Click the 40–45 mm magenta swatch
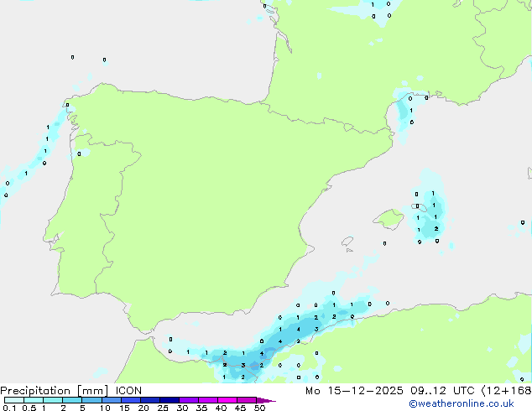The width and height of the screenshot is (532, 411). coord(227,400)
